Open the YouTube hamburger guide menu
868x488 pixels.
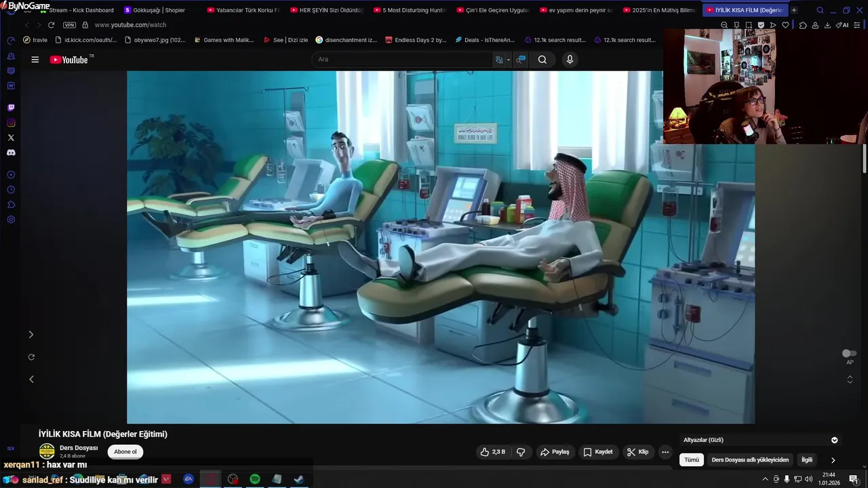pyautogui.click(x=35, y=60)
